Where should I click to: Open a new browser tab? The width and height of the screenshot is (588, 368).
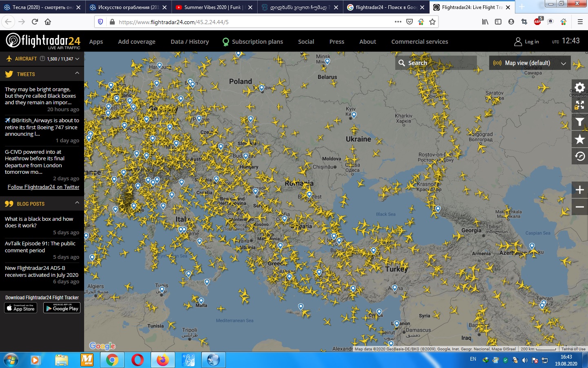click(522, 7)
